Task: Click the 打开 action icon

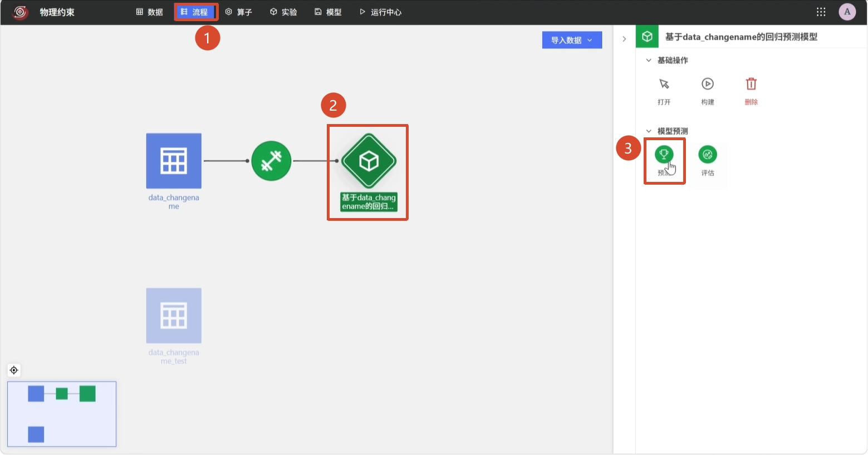Action: coord(664,84)
